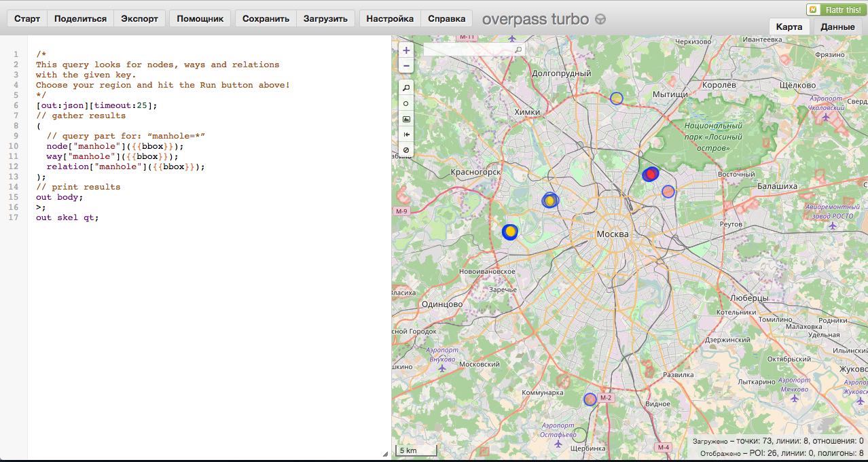Click the 'Отображено – POI: 26' status line
Viewport: 868px width, 462px height.
click(x=782, y=452)
